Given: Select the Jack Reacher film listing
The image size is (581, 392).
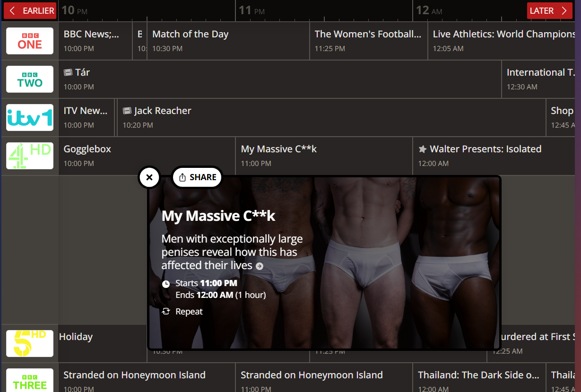Looking at the screenshot, I should tap(331, 117).
